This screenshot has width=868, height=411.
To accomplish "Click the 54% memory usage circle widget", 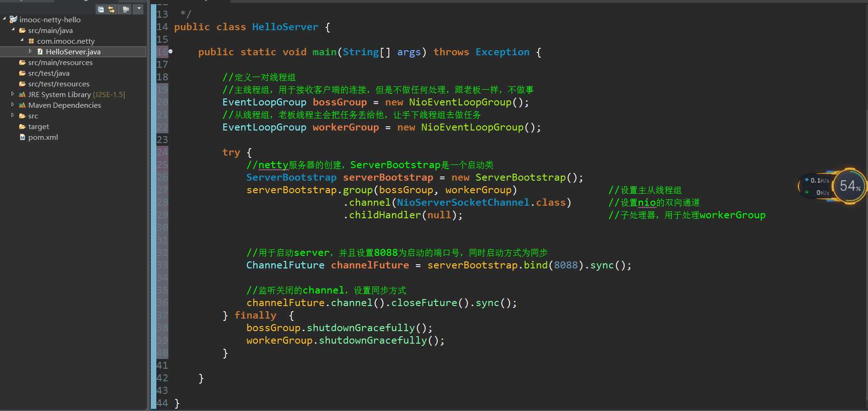I will pyautogui.click(x=849, y=186).
